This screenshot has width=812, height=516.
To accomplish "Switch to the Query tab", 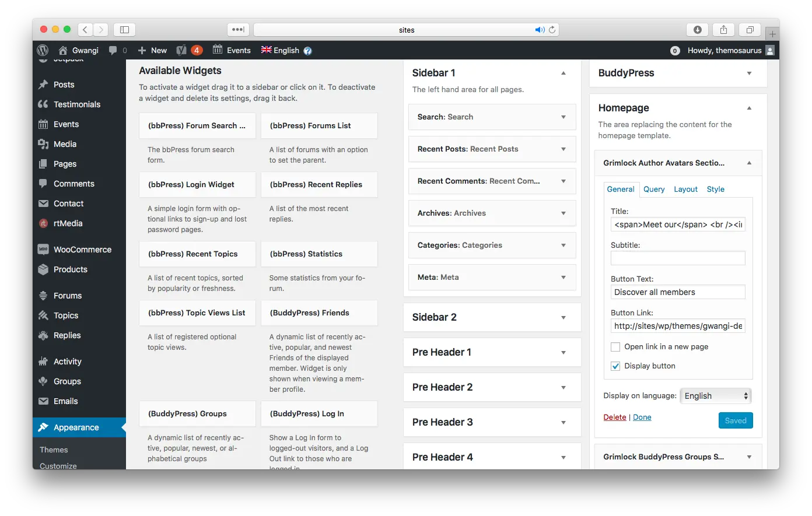I will pyautogui.click(x=654, y=189).
